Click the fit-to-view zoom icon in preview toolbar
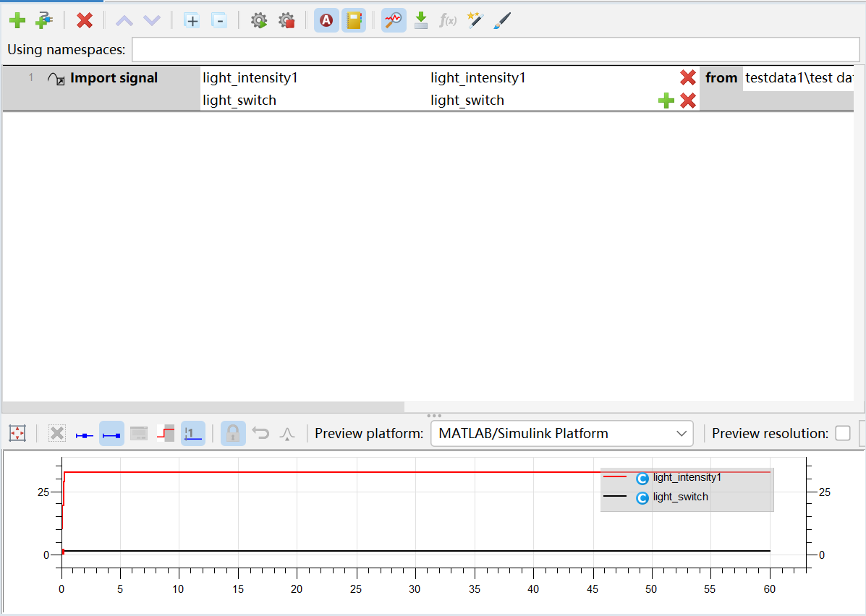Image resolution: width=866 pixels, height=616 pixels. (x=17, y=433)
